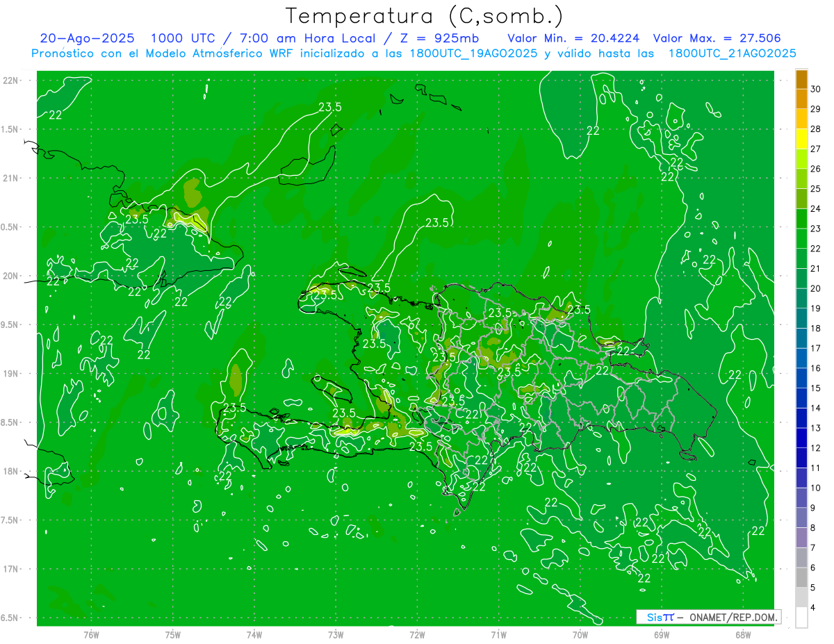The width and height of the screenshot is (834, 644).
Task: Click the "69W" longitude axis label
Action: (662, 635)
